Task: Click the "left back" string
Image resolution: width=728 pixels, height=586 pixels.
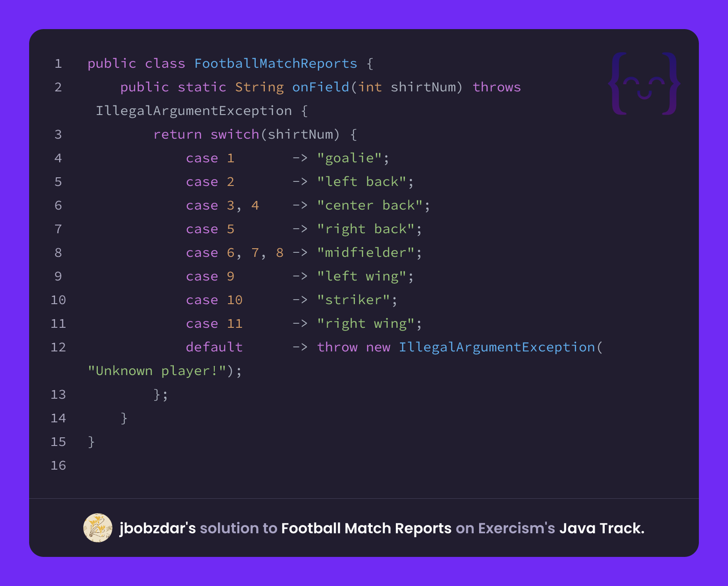Action: tap(361, 182)
